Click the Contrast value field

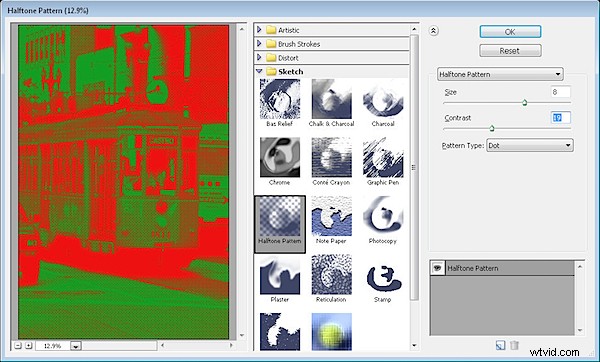[x=560, y=117]
